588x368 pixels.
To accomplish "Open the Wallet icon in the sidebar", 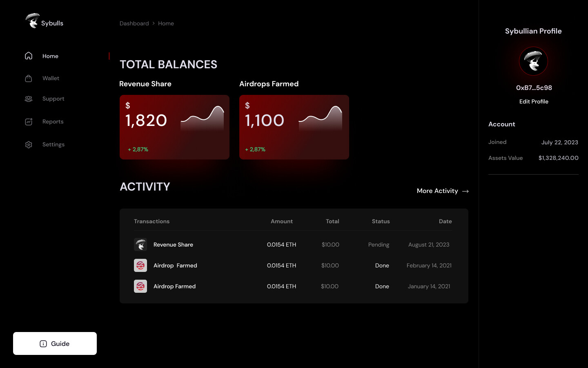I will pos(28,78).
